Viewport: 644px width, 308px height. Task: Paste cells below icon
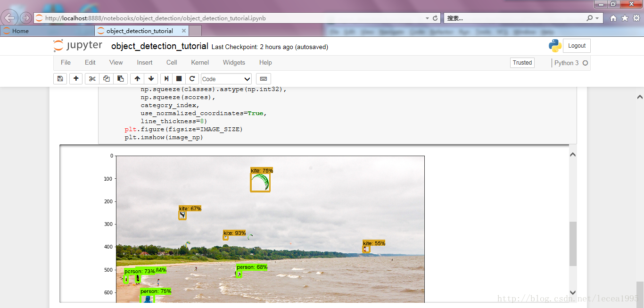click(120, 79)
